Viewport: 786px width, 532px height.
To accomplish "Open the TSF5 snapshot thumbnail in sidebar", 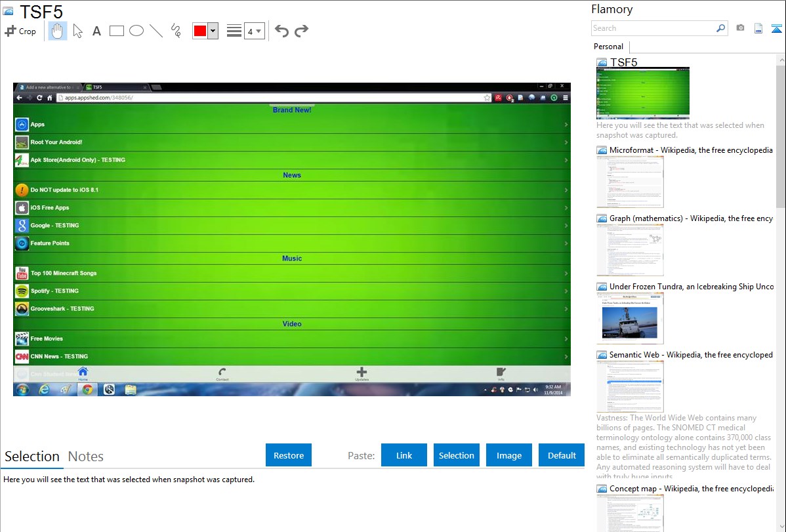I will [642, 93].
